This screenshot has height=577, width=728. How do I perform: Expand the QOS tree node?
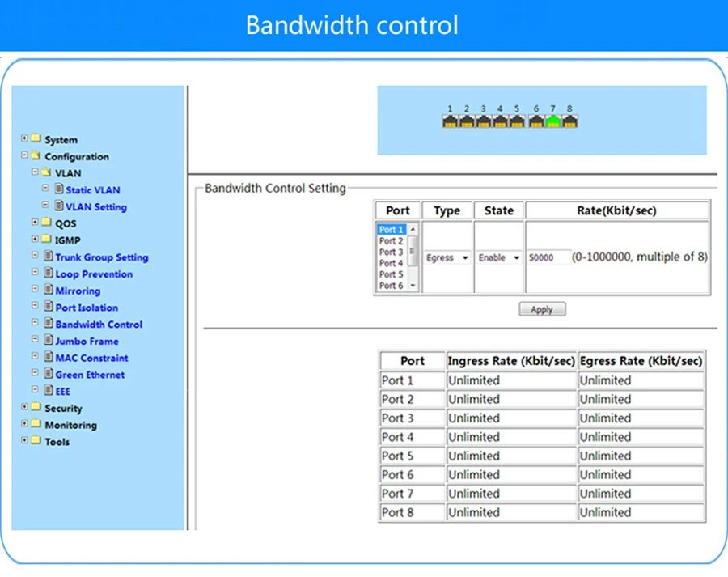[x=35, y=222]
